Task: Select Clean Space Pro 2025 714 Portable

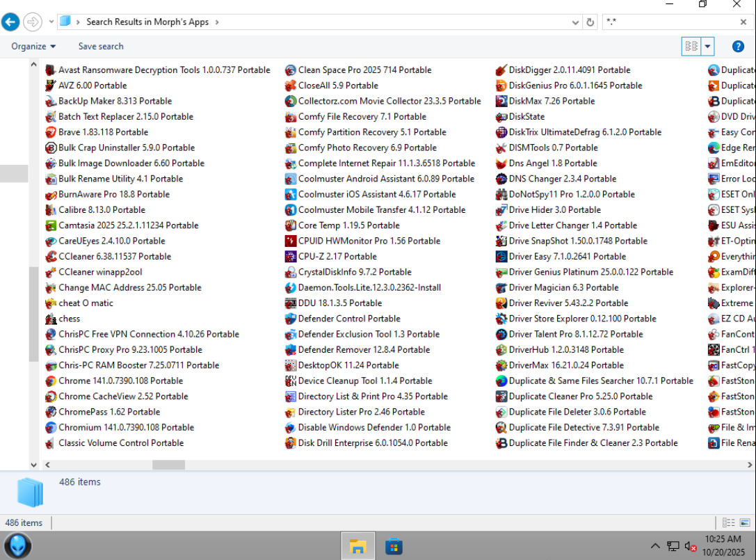Action: pos(364,70)
